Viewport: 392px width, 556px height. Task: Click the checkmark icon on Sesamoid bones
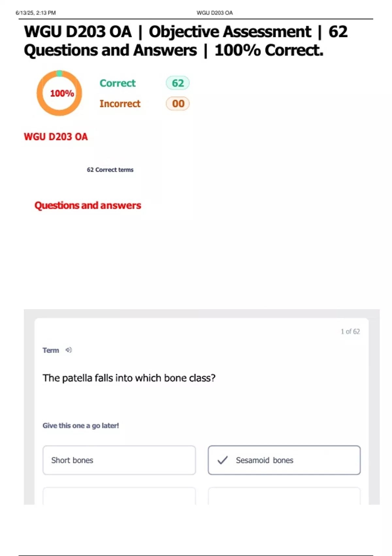(222, 460)
